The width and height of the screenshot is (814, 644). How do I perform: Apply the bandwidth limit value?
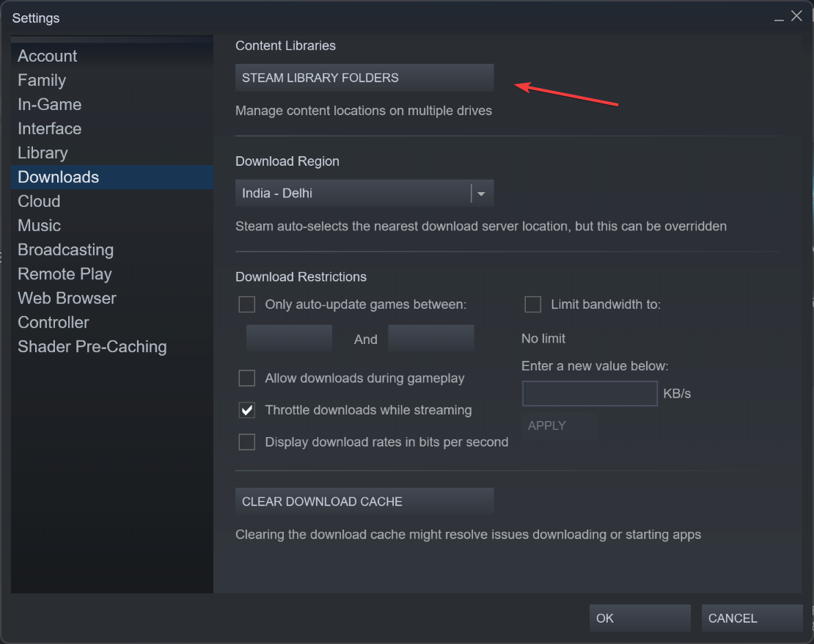tap(560, 425)
